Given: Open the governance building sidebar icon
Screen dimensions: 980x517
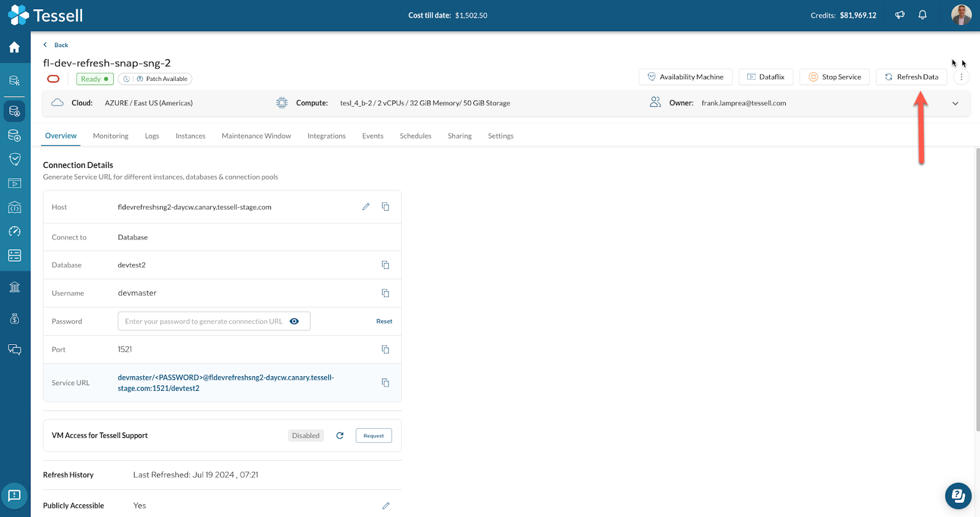Looking at the screenshot, I should click(x=15, y=287).
